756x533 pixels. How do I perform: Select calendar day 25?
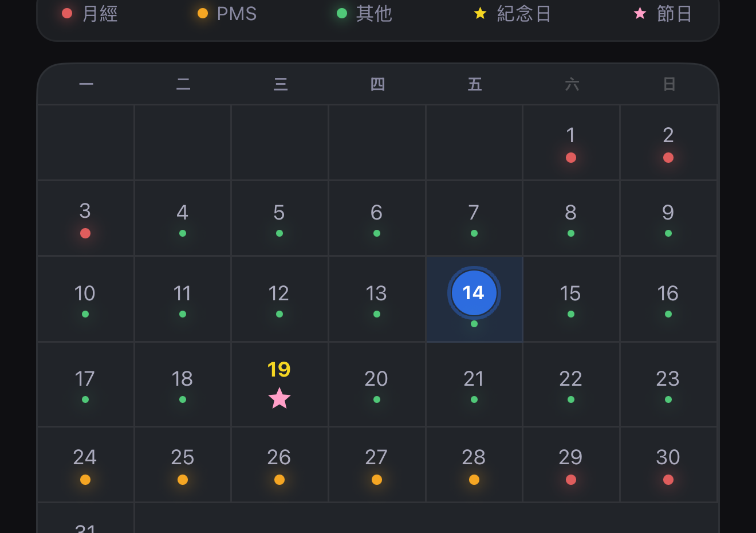pyautogui.click(x=182, y=464)
